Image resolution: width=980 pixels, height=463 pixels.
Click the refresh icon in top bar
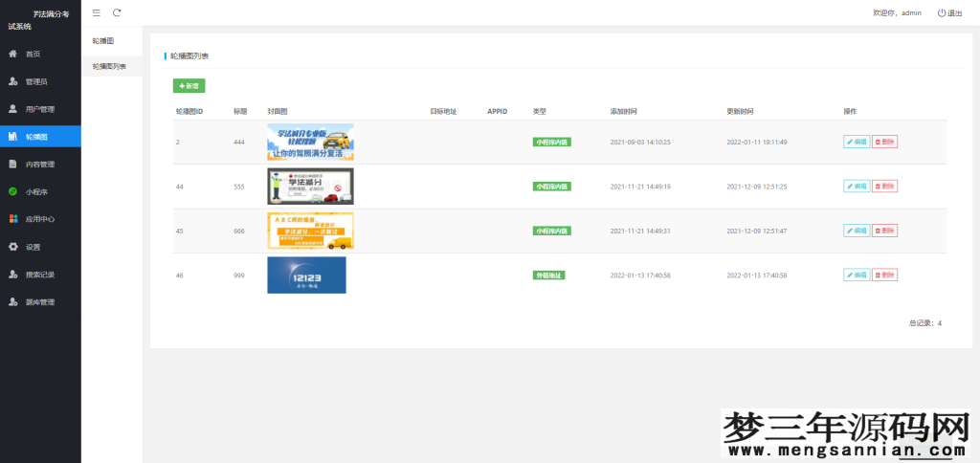117,12
